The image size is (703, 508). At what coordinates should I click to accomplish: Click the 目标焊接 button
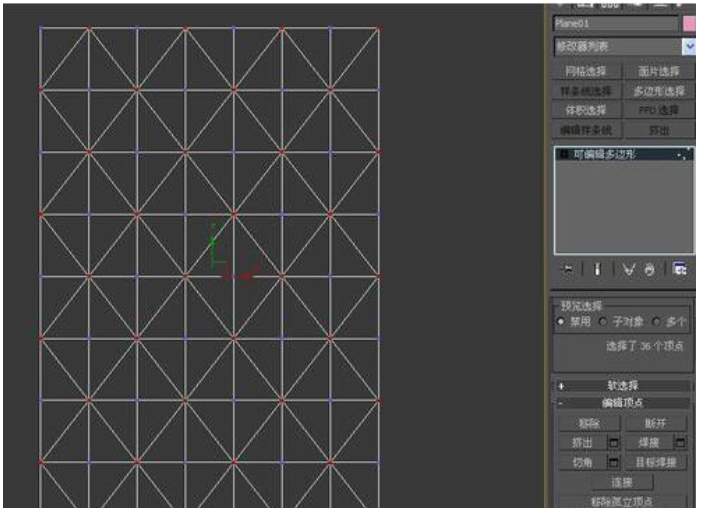pyautogui.click(x=656, y=462)
